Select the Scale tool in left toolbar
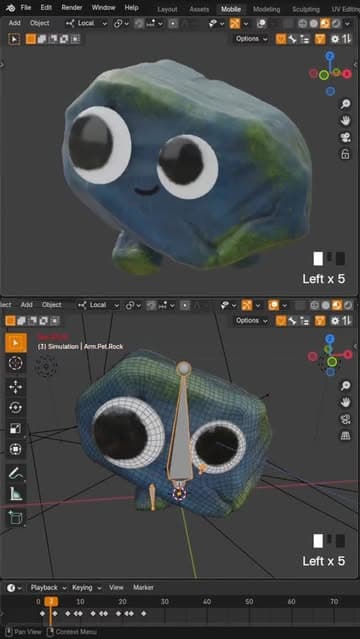 click(x=16, y=428)
